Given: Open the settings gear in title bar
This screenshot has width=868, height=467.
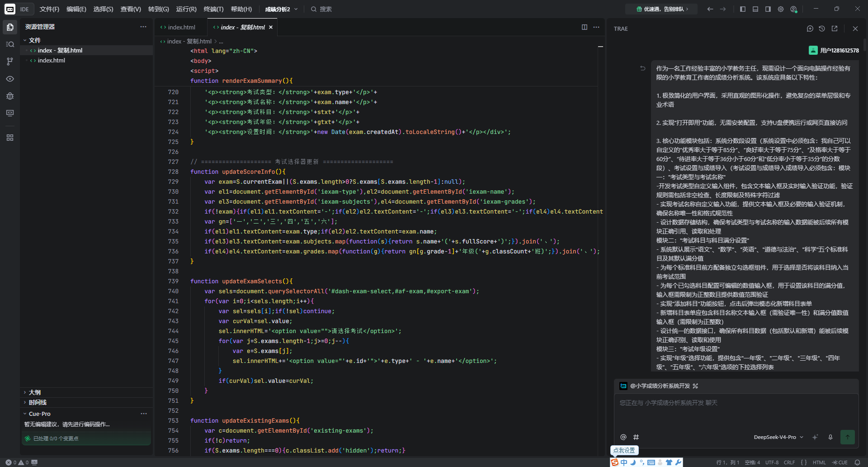Looking at the screenshot, I should tap(781, 9).
